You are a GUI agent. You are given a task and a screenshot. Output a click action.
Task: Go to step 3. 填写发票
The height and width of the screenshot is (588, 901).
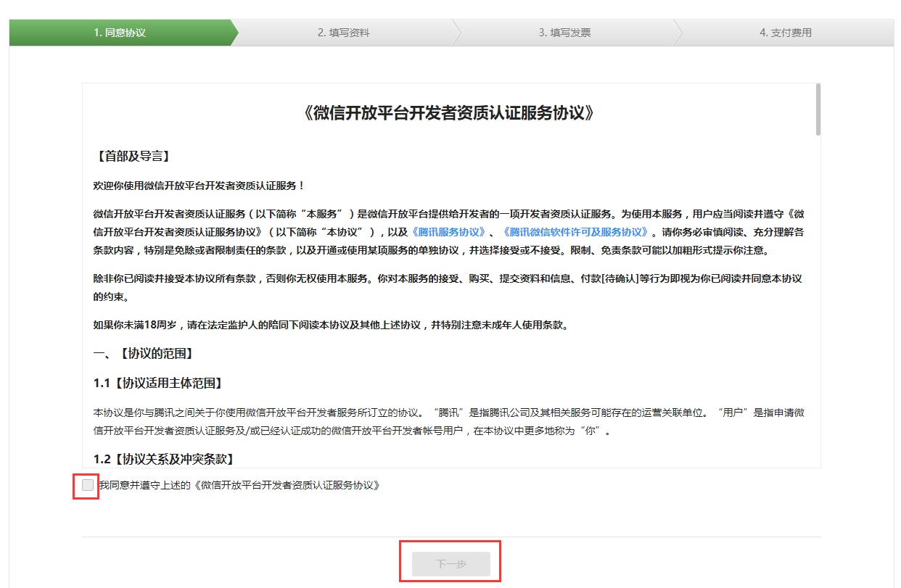click(564, 33)
